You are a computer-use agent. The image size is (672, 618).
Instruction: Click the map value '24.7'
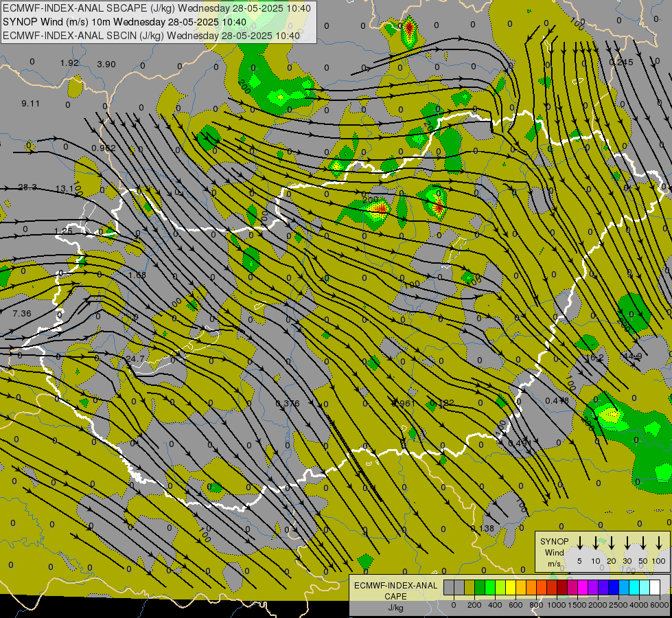pyautogui.click(x=135, y=358)
